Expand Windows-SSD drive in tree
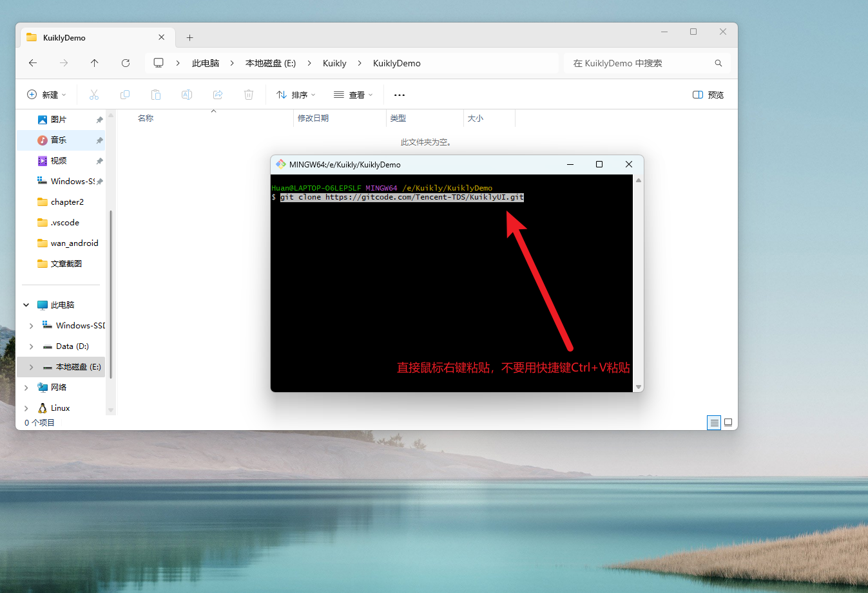 [x=32, y=326]
